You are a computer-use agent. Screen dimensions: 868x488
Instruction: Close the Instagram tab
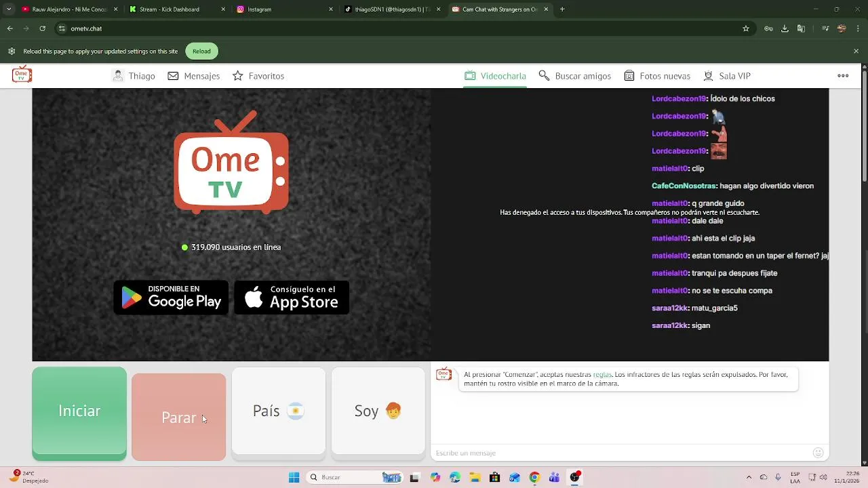[331, 9]
